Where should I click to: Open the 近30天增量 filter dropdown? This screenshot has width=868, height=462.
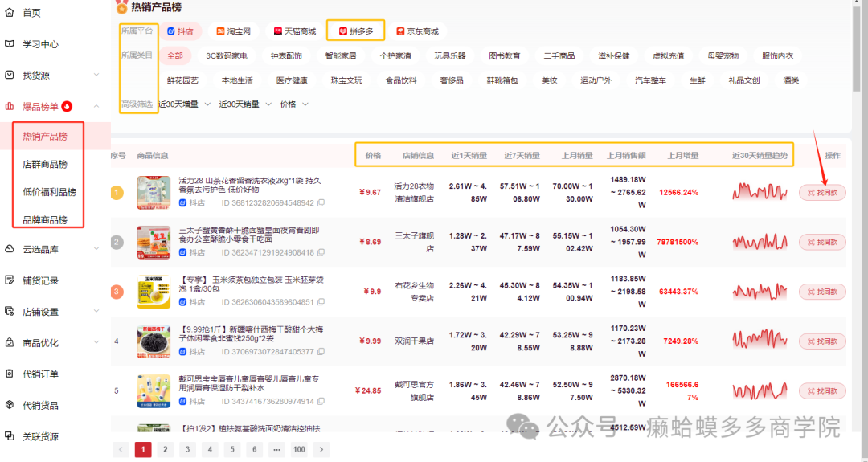pos(184,104)
